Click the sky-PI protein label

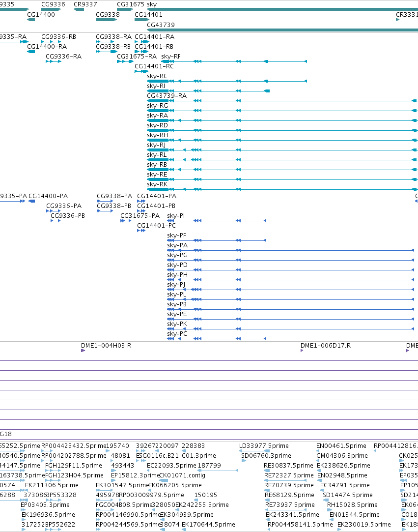[x=176, y=216]
